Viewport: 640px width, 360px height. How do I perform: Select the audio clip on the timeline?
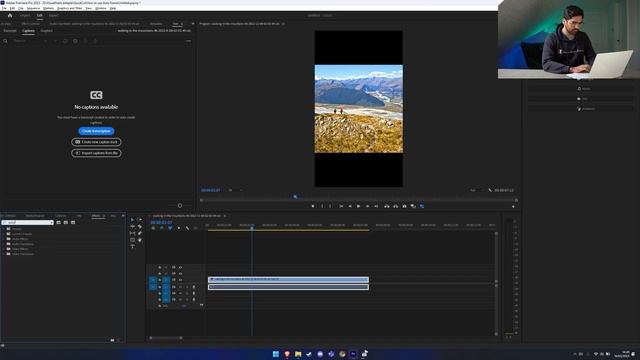[288, 287]
